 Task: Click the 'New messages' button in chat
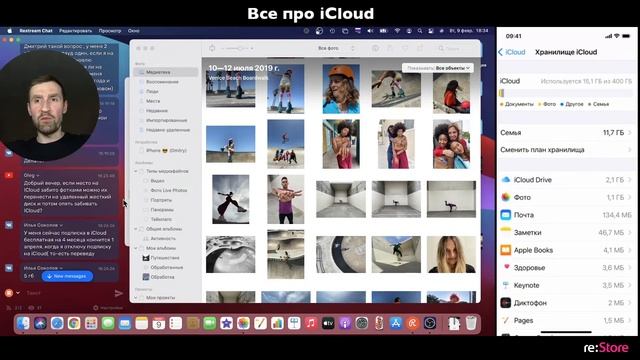(67, 276)
